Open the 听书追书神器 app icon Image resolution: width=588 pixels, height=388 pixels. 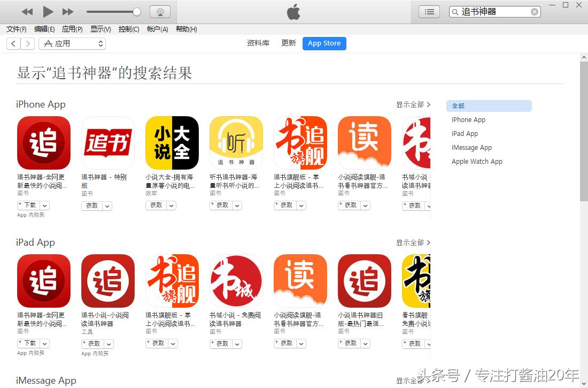pyautogui.click(x=236, y=142)
